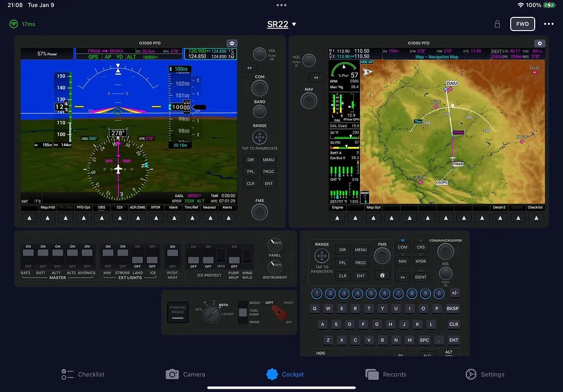Tap the WIND SHLD button

pos(247,256)
